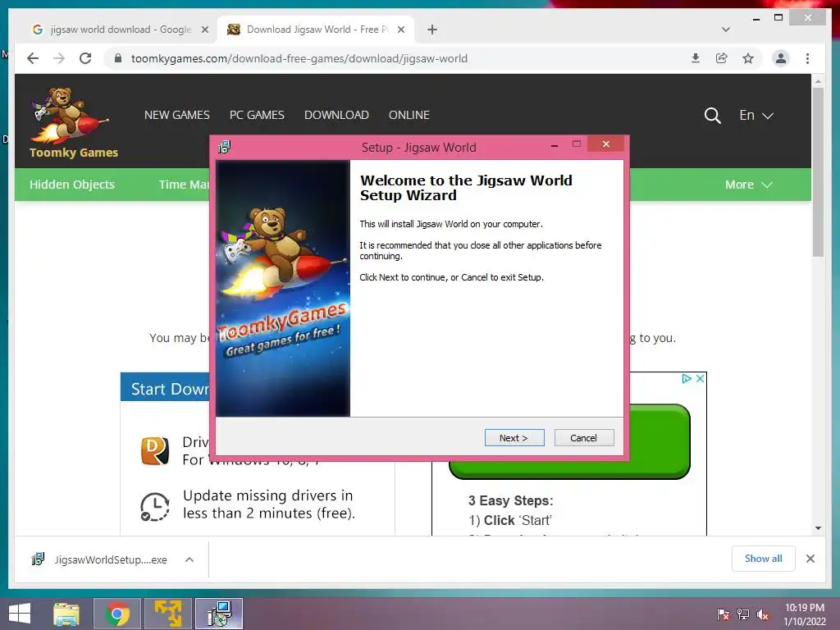Click the AdChoices icon on the ad

point(687,379)
